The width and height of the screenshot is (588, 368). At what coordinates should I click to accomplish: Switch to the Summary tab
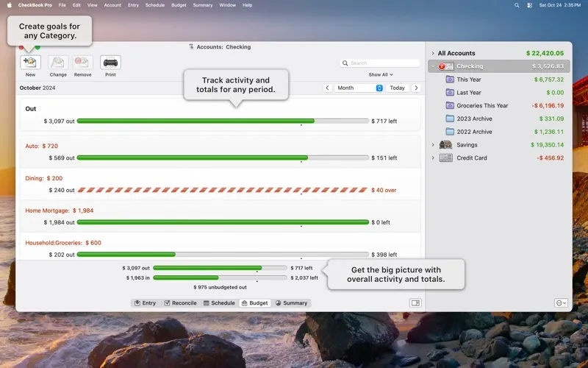[x=291, y=303]
